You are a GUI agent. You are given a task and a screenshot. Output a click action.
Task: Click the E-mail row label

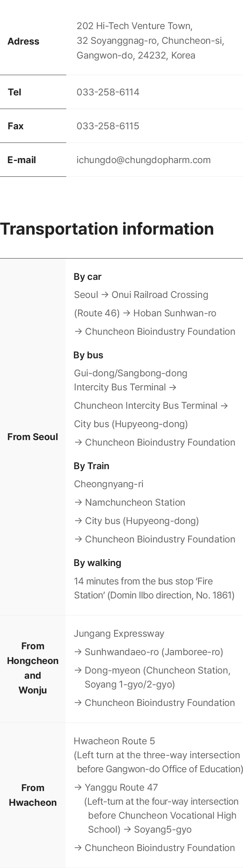pos(22,160)
